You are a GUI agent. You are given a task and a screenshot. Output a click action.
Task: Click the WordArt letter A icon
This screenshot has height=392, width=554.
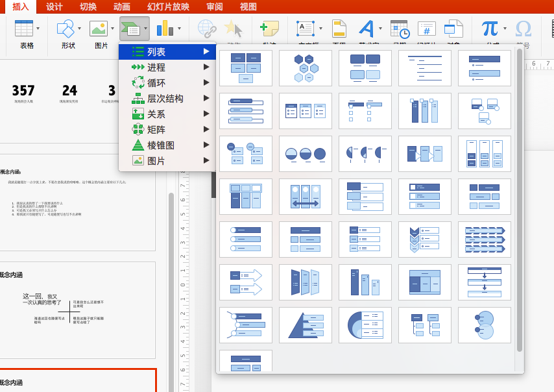click(x=367, y=29)
